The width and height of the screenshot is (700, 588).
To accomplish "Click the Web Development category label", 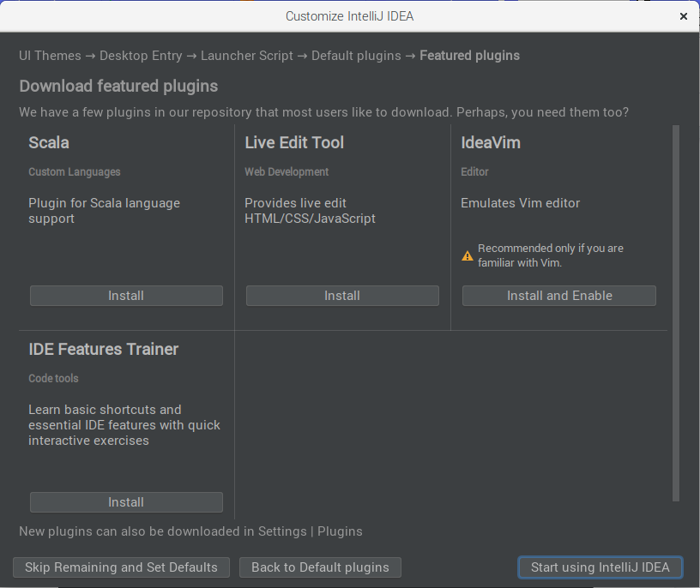I will pyautogui.click(x=287, y=171).
